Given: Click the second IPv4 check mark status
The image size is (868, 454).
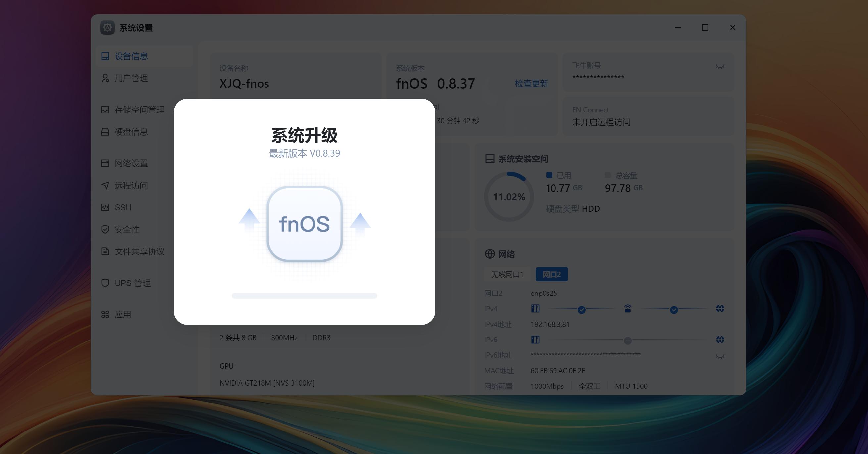Looking at the screenshot, I should click(x=674, y=310).
